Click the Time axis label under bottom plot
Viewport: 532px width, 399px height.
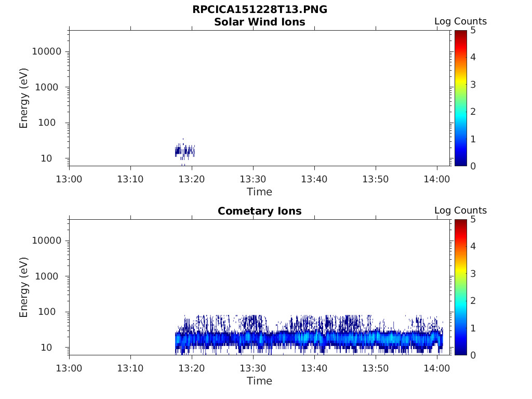(x=259, y=381)
